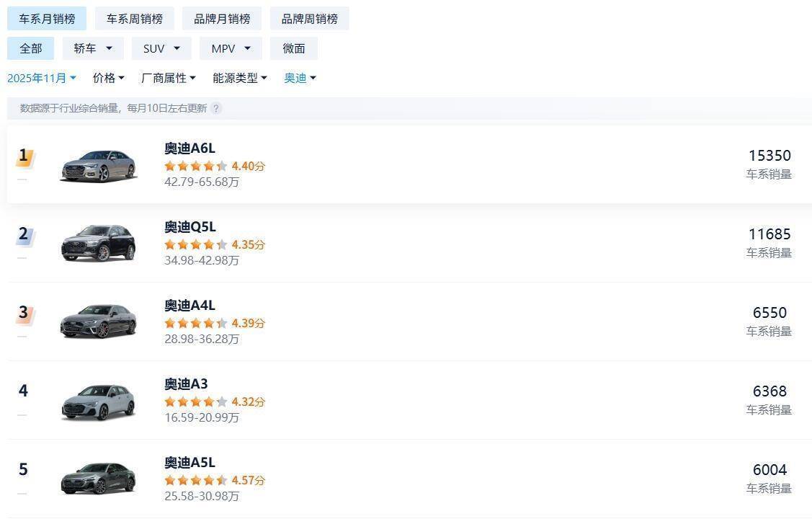Expand the SUV category dropdown
The width and height of the screenshot is (812, 519).
click(161, 48)
